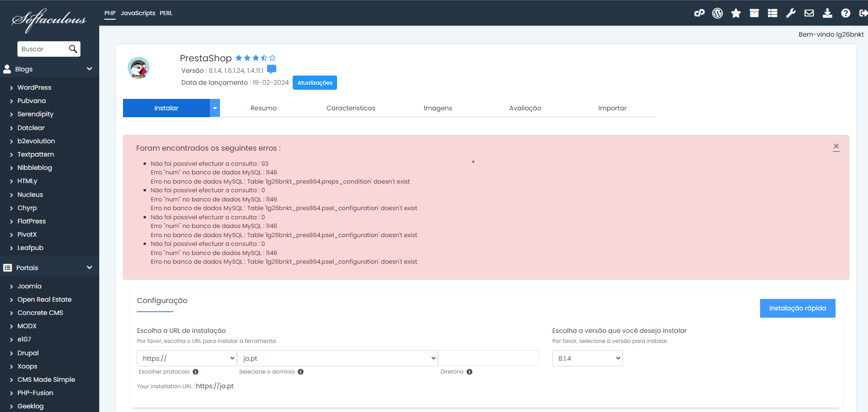This screenshot has height=412, width=868.
Task: Open WordPress management icon in top bar
Action: coord(718,13)
